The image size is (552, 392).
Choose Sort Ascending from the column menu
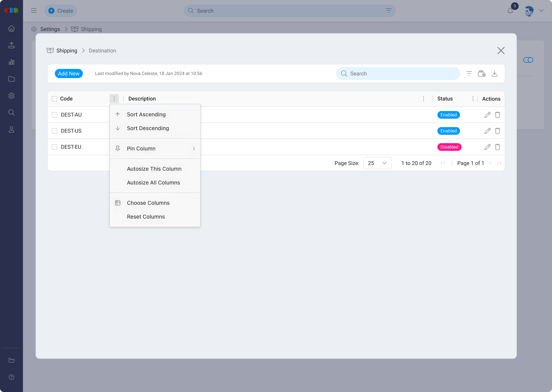click(x=146, y=114)
